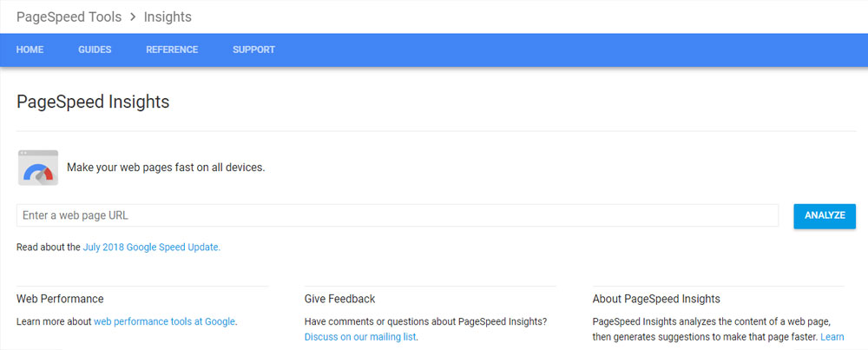Select the Web Performance section heading

[x=60, y=299]
